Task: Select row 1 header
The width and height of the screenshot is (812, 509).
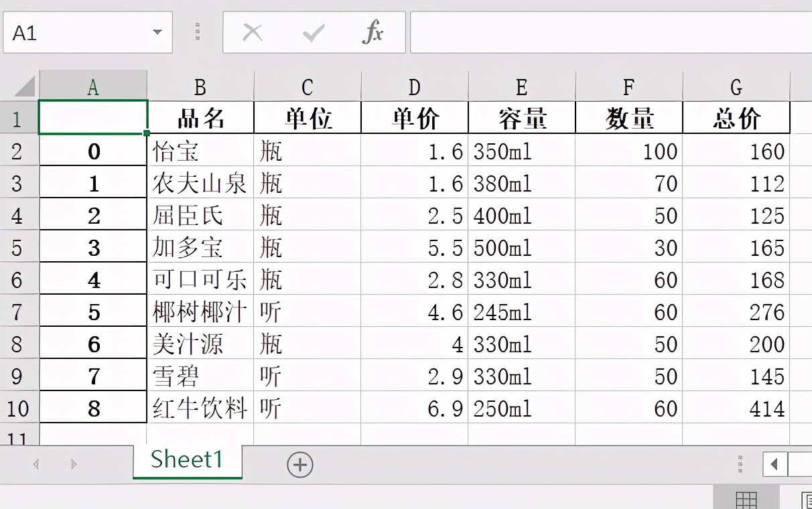Action: click(19, 118)
